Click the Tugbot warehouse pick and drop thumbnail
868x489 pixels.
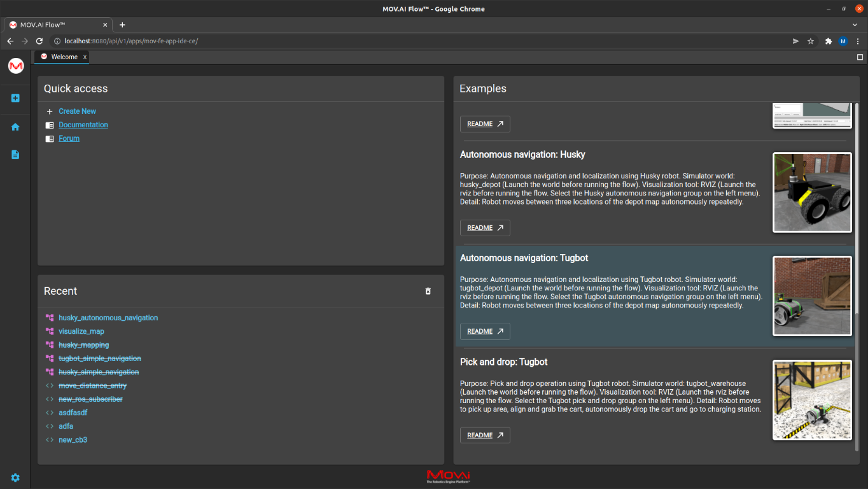pyautogui.click(x=812, y=400)
